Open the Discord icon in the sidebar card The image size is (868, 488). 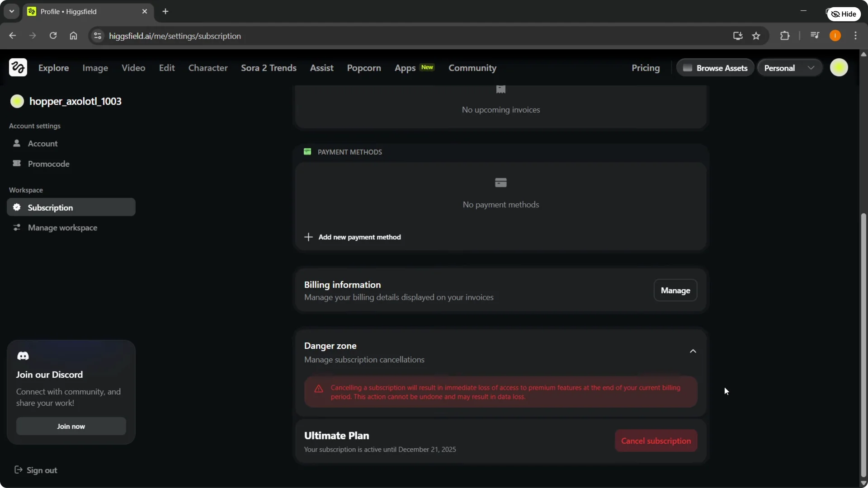coord(23,356)
